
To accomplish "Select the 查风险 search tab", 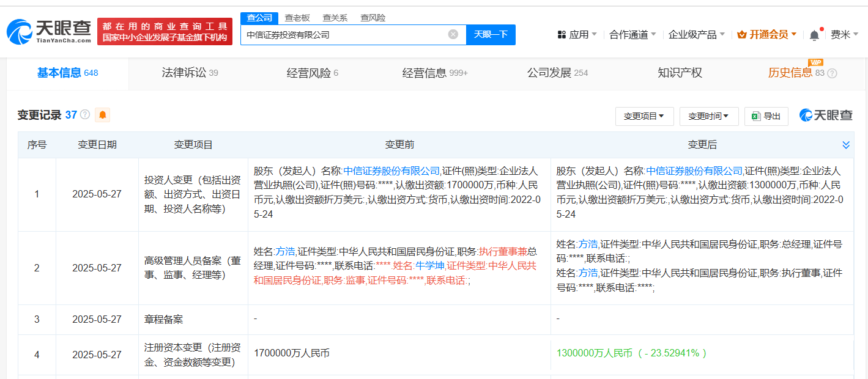I will point(373,18).
